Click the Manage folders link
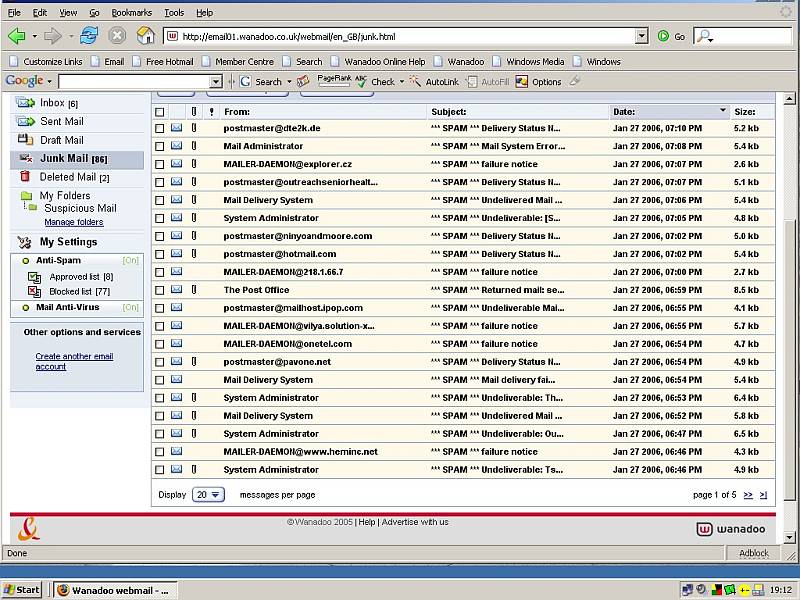 [x=73, y=222]
